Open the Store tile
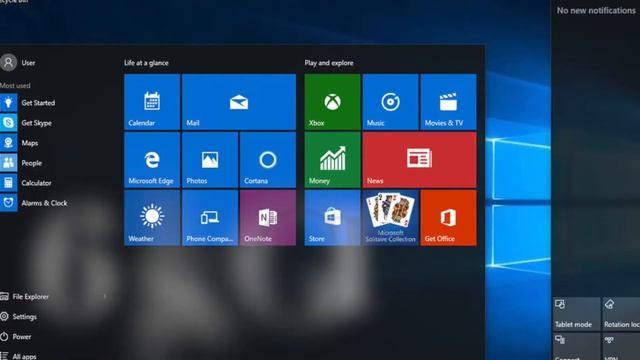This screenshot has width=640, height=360. pos(332,218)
